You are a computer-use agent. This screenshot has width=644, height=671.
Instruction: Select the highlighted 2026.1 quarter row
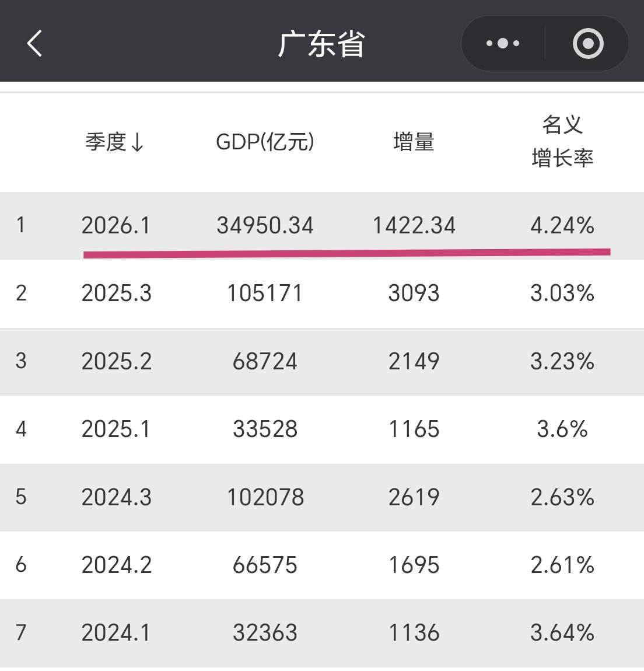pyautogui.click(x=321, y=225)
